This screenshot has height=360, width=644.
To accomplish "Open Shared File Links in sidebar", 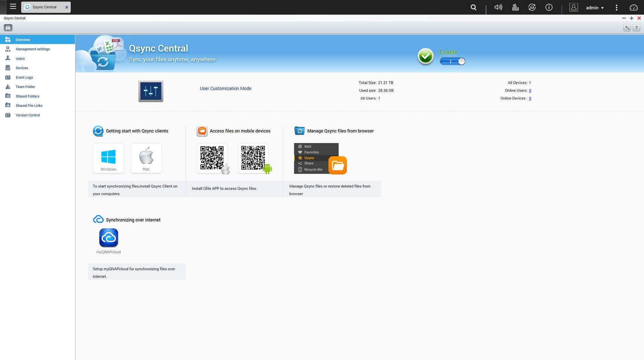I will (37, 106).
